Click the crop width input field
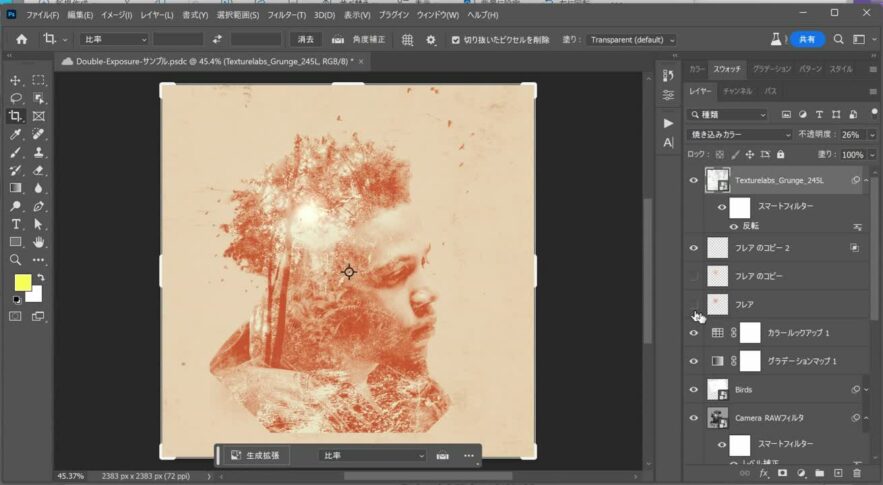 [178, 39]
